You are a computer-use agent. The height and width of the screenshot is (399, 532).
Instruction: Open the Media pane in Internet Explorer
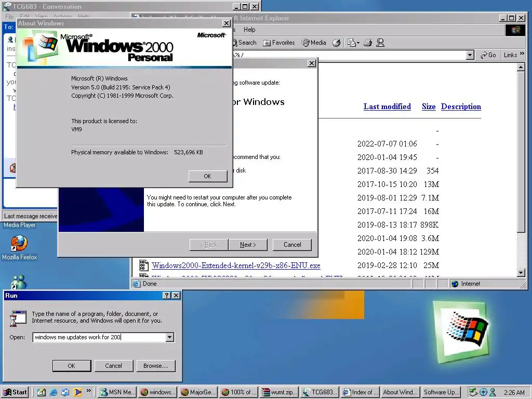click(x=314, y=43)
